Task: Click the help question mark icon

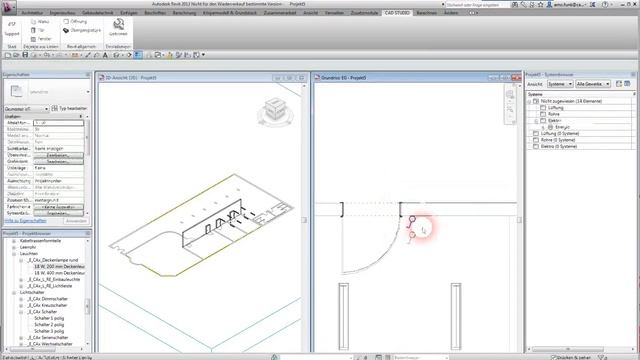Action: pos(605,4)
